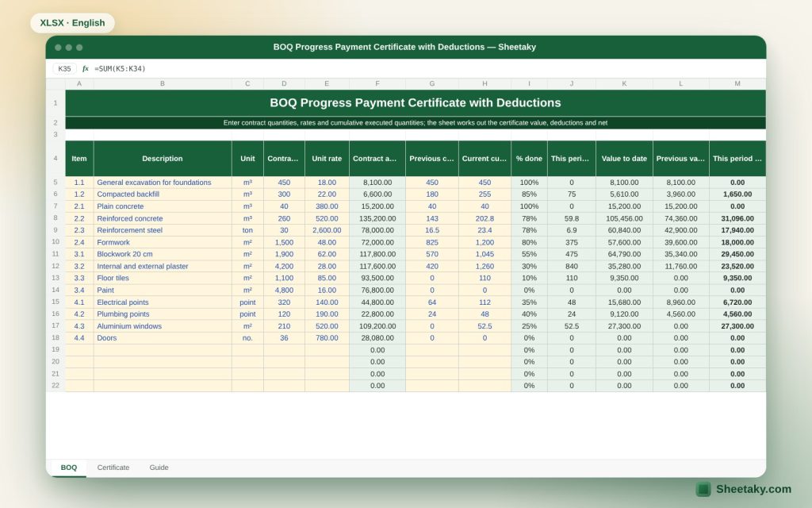The width and height of the screenshot is (812, 508).
Task: Click cell Plumbing points
Action: (163, 314)
